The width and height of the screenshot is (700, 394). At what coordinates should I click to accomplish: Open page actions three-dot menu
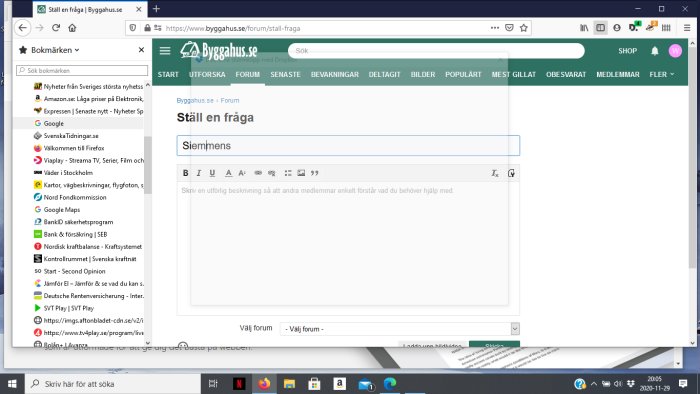click(x=495, y=28)
